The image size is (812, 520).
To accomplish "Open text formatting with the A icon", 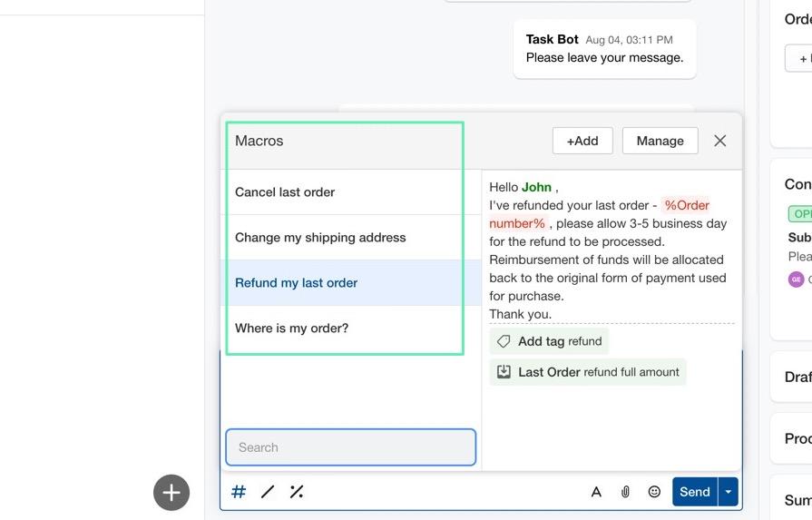I will click(x=596, y=492).
